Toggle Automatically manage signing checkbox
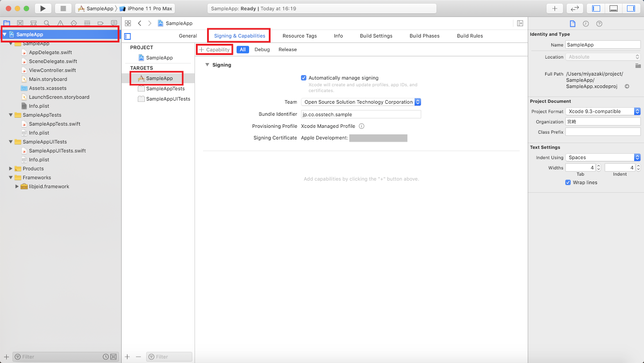This screenshot has height=363, width=644. [x=304, y=78]
